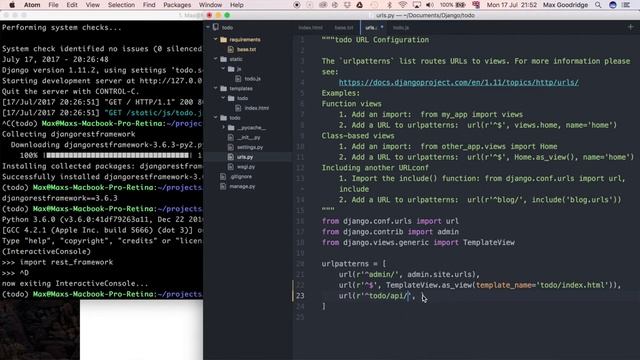Open the Notification Center icon
640x360 pixels.
tap(626, 5)
